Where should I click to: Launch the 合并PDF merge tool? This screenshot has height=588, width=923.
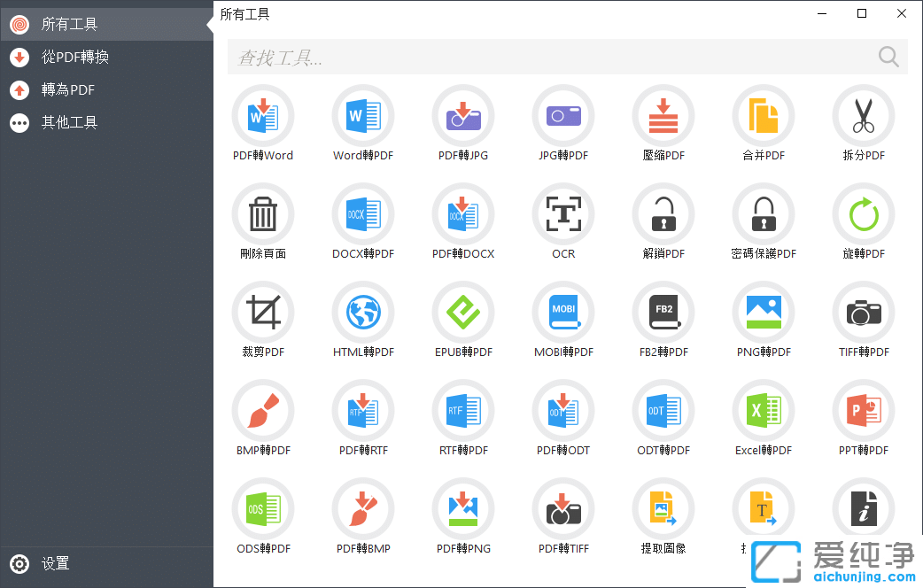[764, 124]
